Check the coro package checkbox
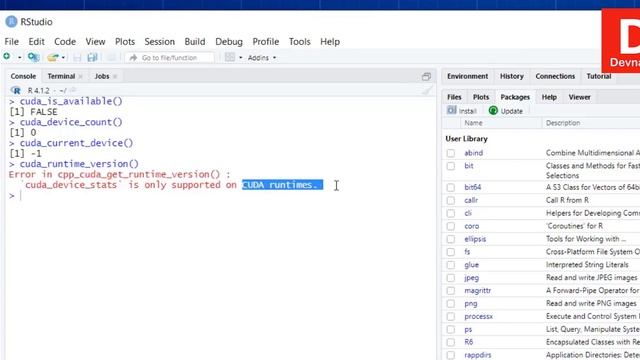The width and height of the screenshot is (640, 360). (451, 226)
